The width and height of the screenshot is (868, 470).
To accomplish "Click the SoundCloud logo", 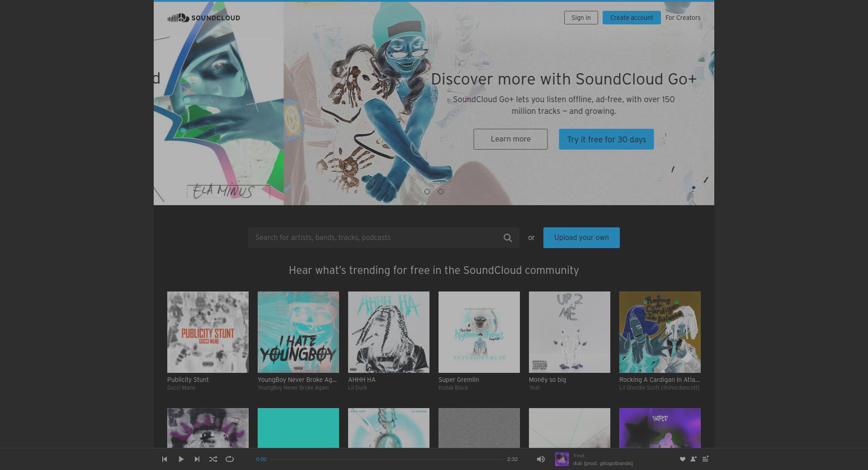I will click(x=203, y=18).
